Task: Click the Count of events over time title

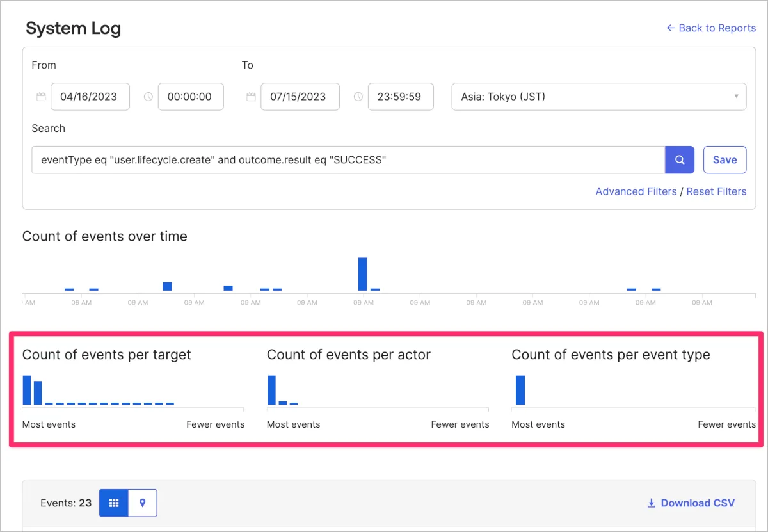Action: coord(105,236)
